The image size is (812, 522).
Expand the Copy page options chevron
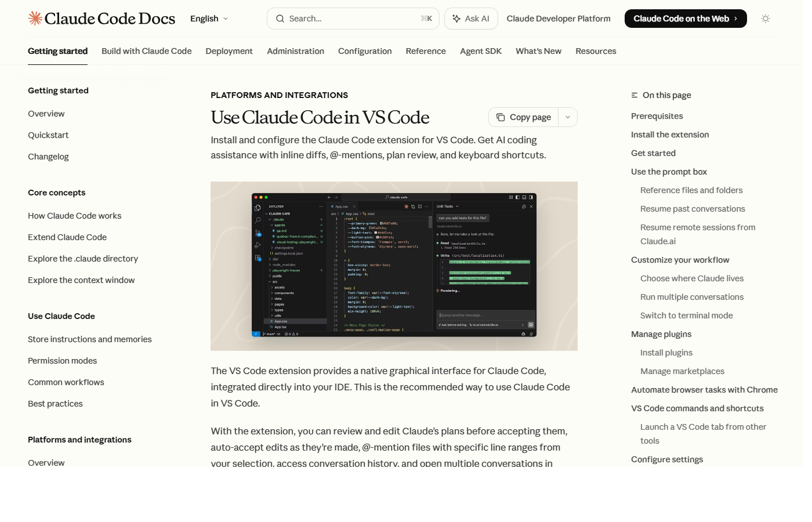click(x=568, y=117)
